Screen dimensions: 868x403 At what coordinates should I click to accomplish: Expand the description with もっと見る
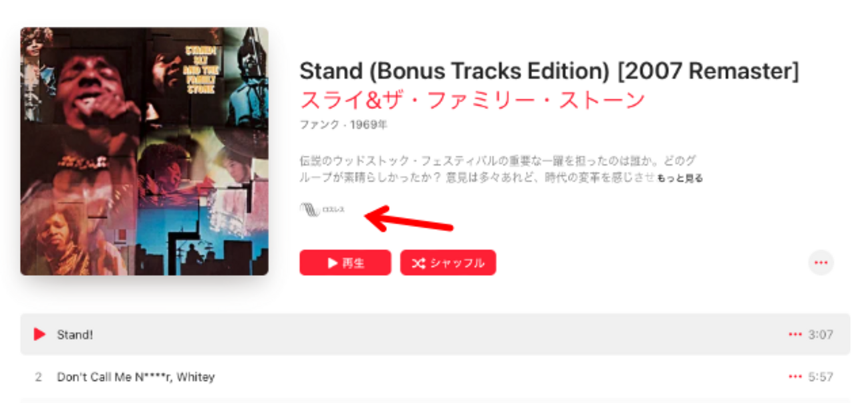point(680,178)
